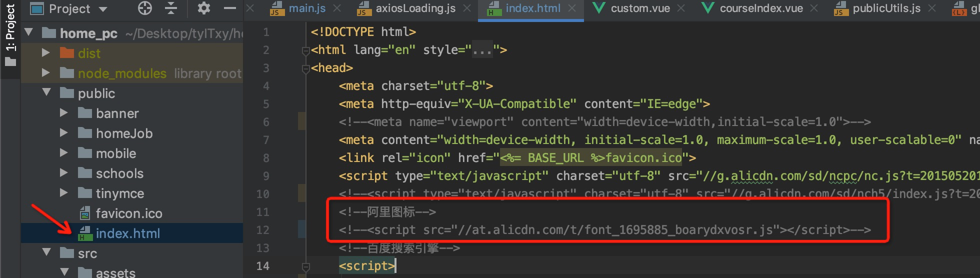Close the courseIndex.vue tab
This screenshot has height=278, width=980.
coord(814,8)
